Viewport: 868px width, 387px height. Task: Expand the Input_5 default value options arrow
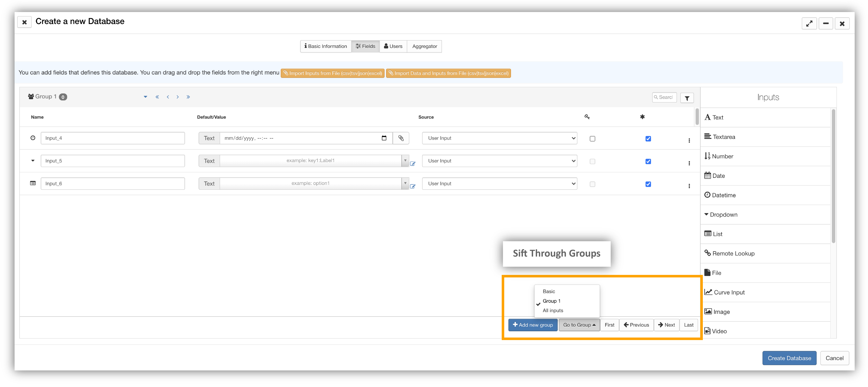pos(405,161)
